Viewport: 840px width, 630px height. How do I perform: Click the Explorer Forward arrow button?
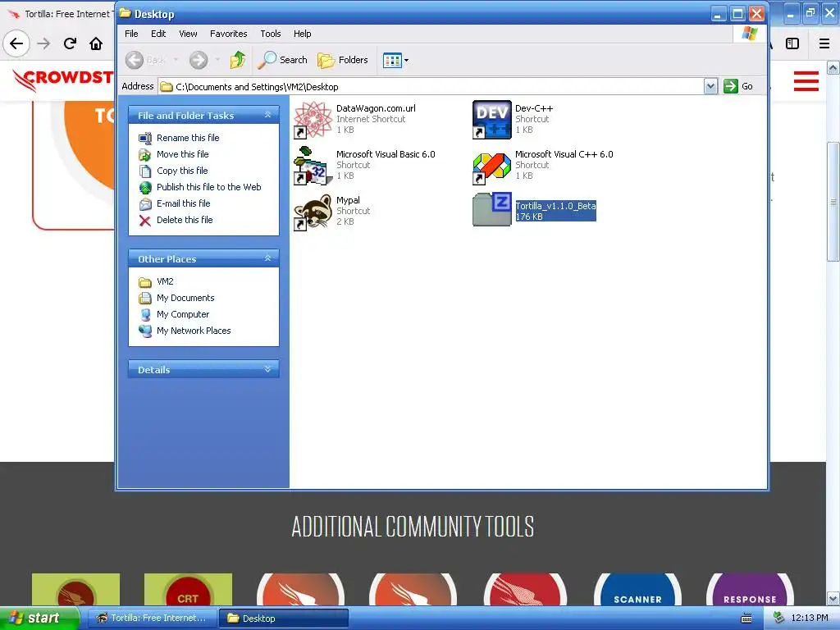click(199, 60)
